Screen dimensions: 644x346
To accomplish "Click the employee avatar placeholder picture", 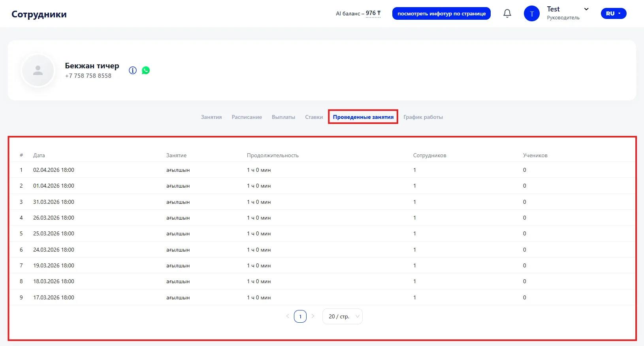I will 38,70.
